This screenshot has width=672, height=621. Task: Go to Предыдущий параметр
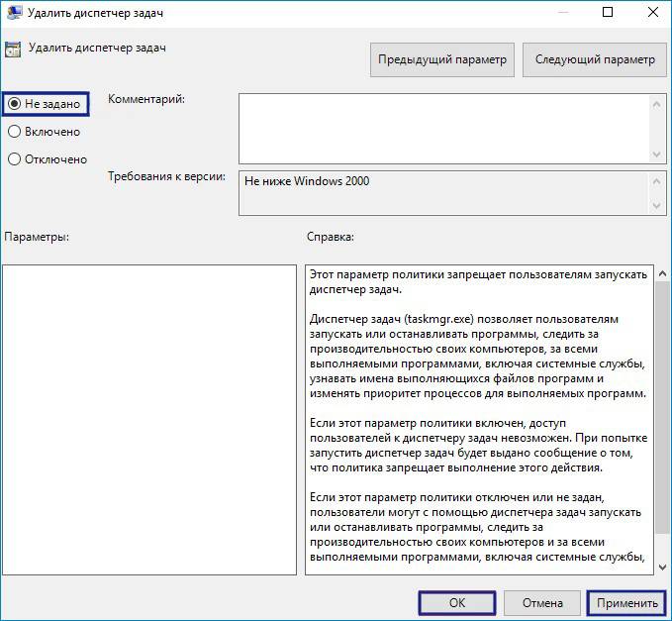click(x=442, y=59)
